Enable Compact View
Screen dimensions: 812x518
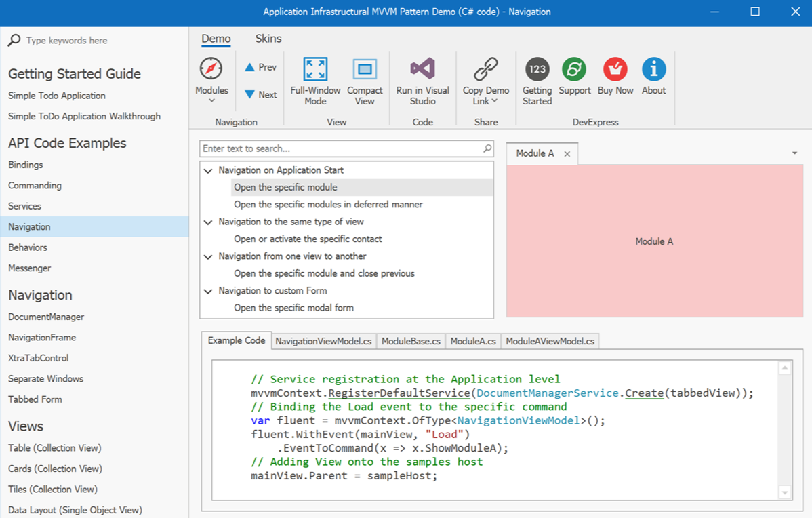click(365, 81)
